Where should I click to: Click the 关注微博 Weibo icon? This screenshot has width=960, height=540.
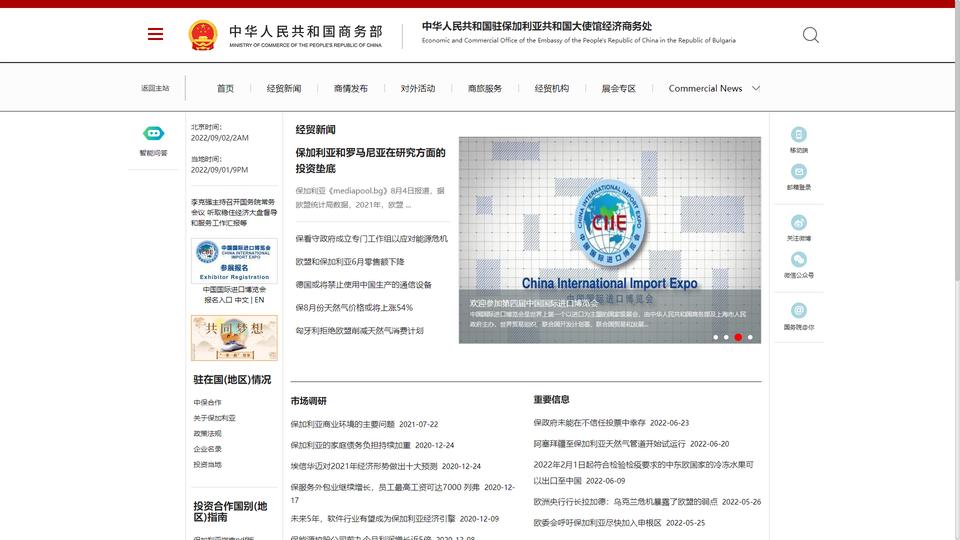pos(798,222)
